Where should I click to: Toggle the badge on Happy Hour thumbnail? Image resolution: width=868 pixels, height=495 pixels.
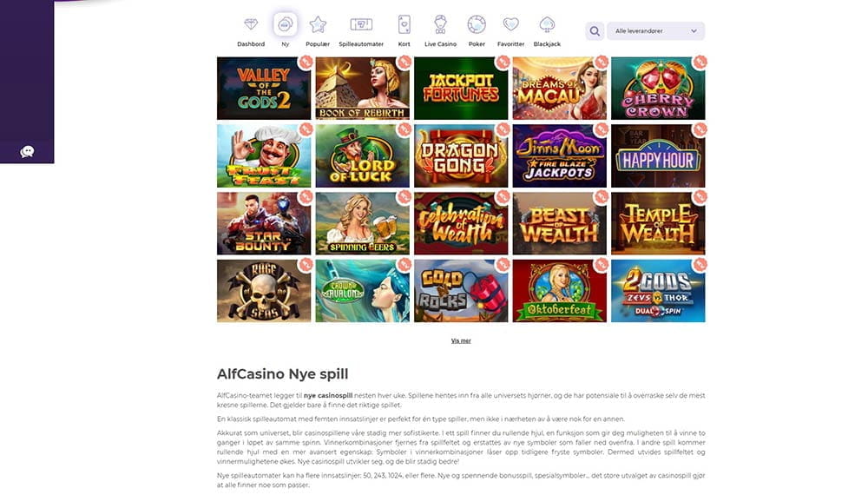point(700,129)
